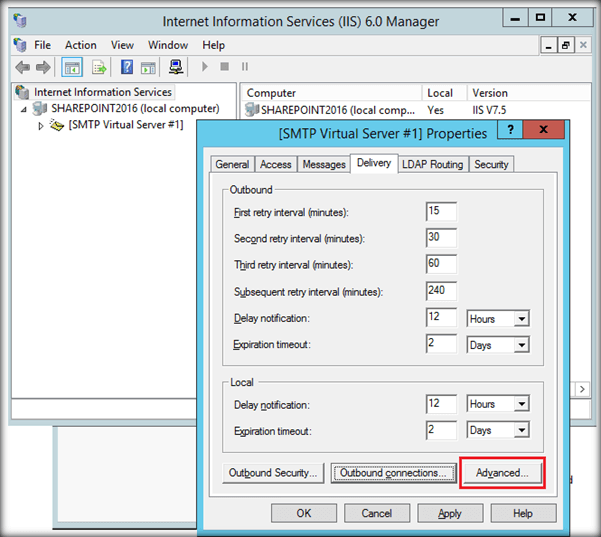The height and width of the screenshot is (537, 601).
Task: Click Cancel in Properties dialog
Action: pos(377,513)
